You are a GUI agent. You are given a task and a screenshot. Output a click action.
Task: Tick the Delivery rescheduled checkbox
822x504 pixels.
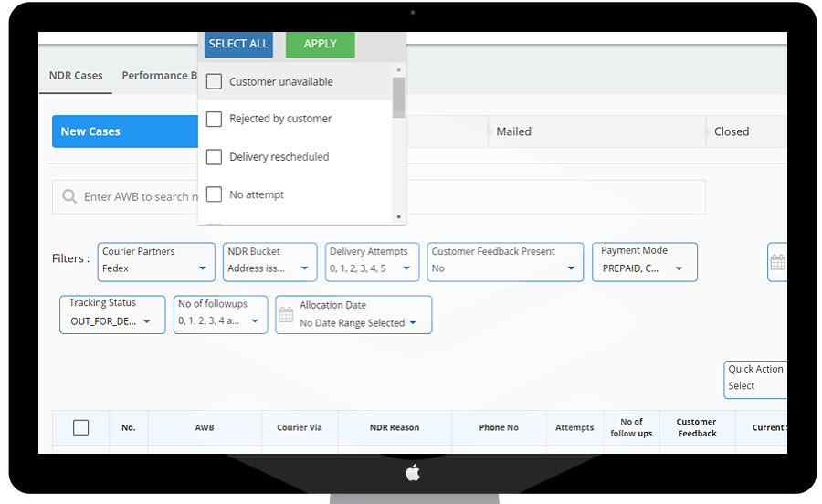214,157
